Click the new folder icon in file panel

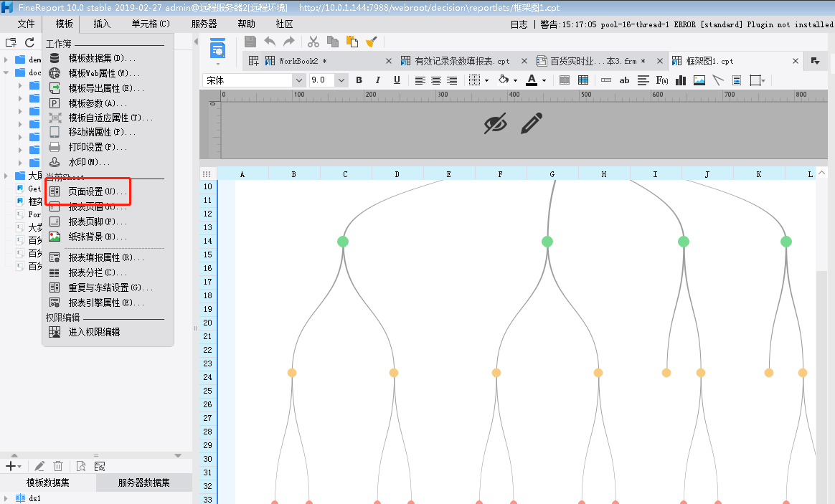click(x=11, y=42)
